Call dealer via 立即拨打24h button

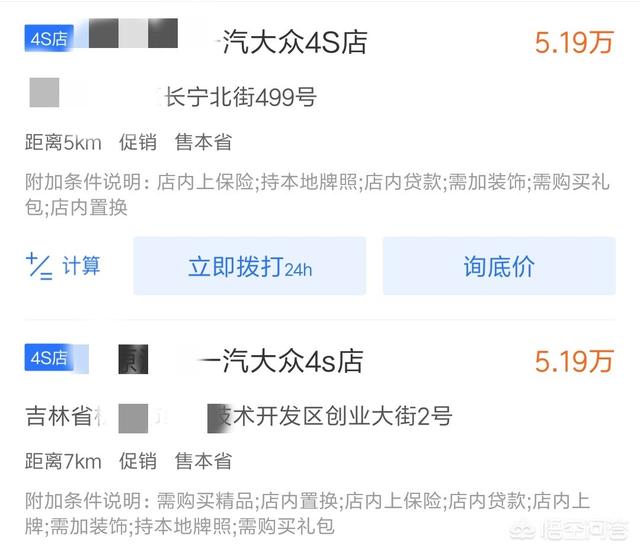249,266
